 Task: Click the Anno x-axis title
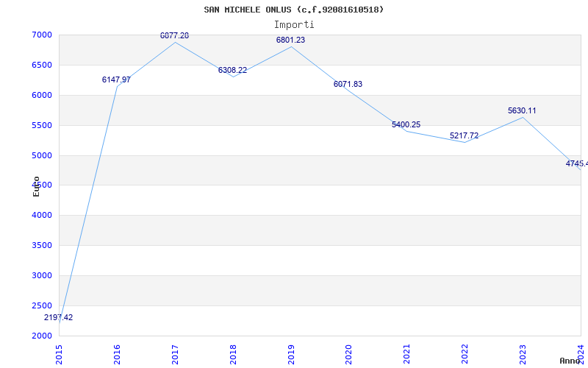pyautogui.click(x=570, y=361)
